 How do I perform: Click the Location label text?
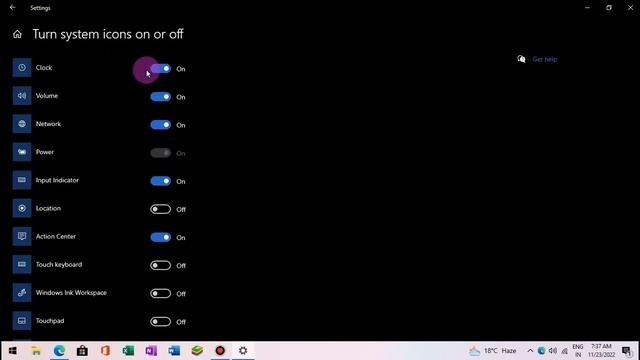48,208
